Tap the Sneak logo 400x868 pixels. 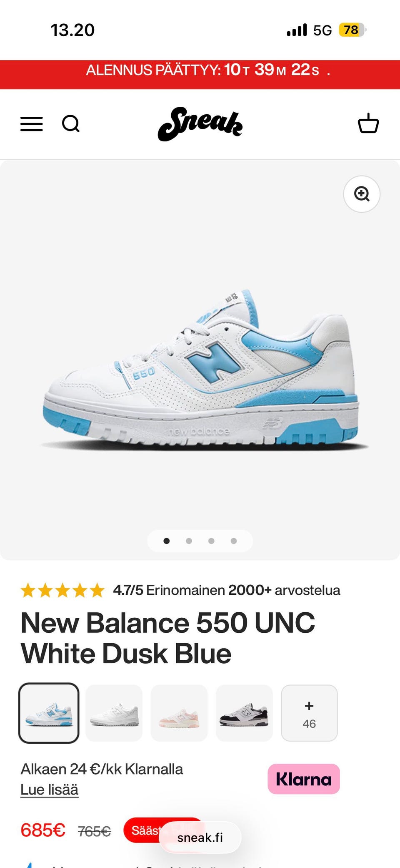200,124
